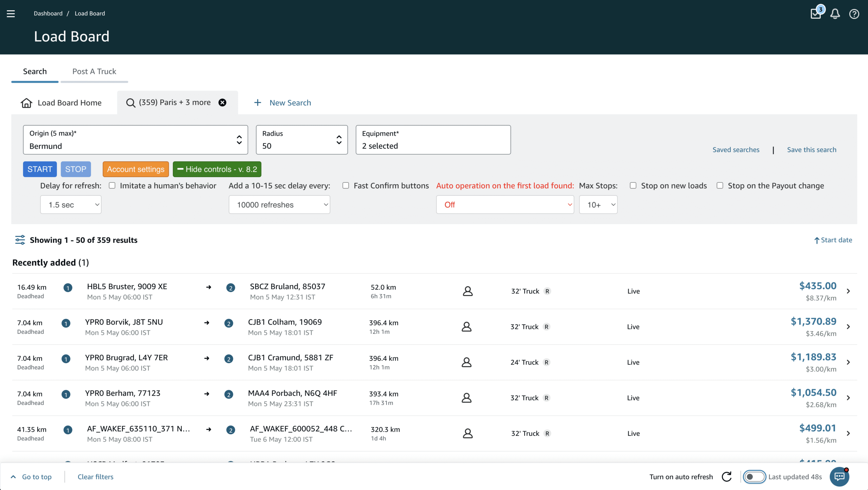Click the $1,370.89 payout amount
The image size is (868, 490).
tap(813, 321)
